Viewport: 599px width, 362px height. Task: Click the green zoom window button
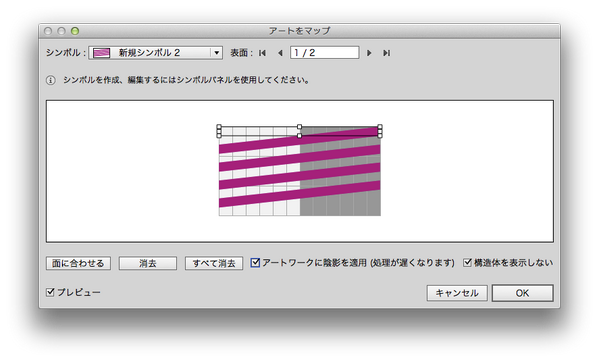[75, 31]
